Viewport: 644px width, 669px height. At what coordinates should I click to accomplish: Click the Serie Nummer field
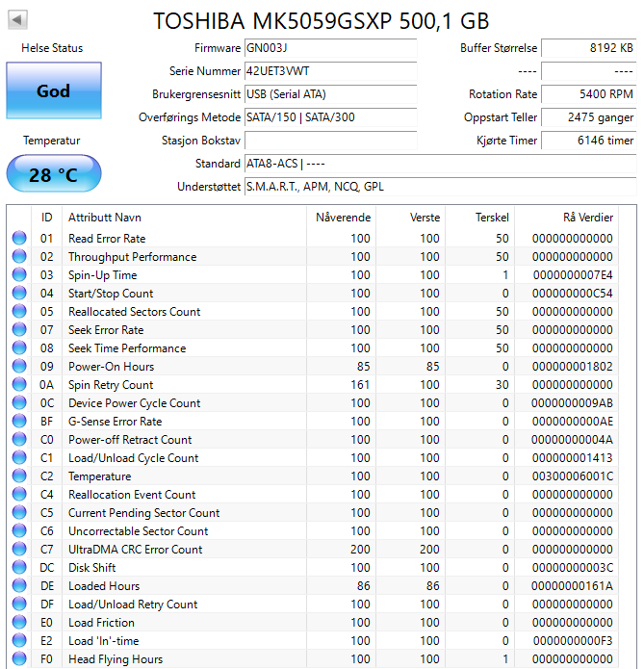coord(330,71)
